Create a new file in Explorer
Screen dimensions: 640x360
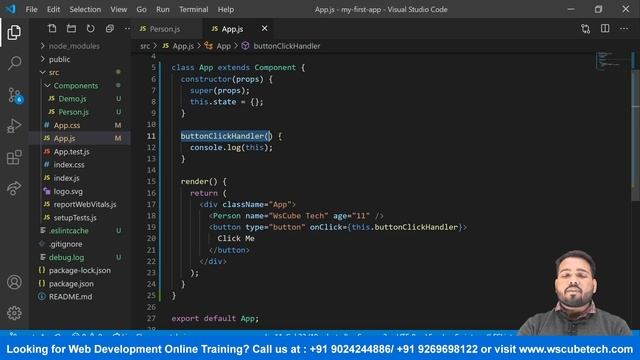click(52, 29)
